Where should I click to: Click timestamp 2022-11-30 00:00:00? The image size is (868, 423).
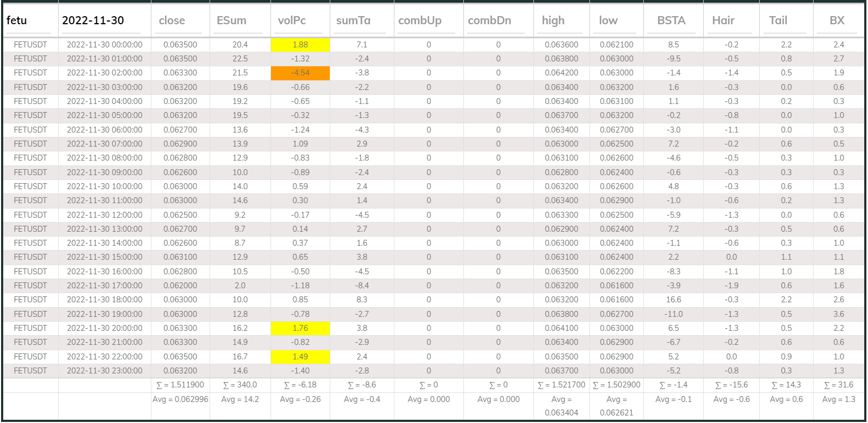105,45
